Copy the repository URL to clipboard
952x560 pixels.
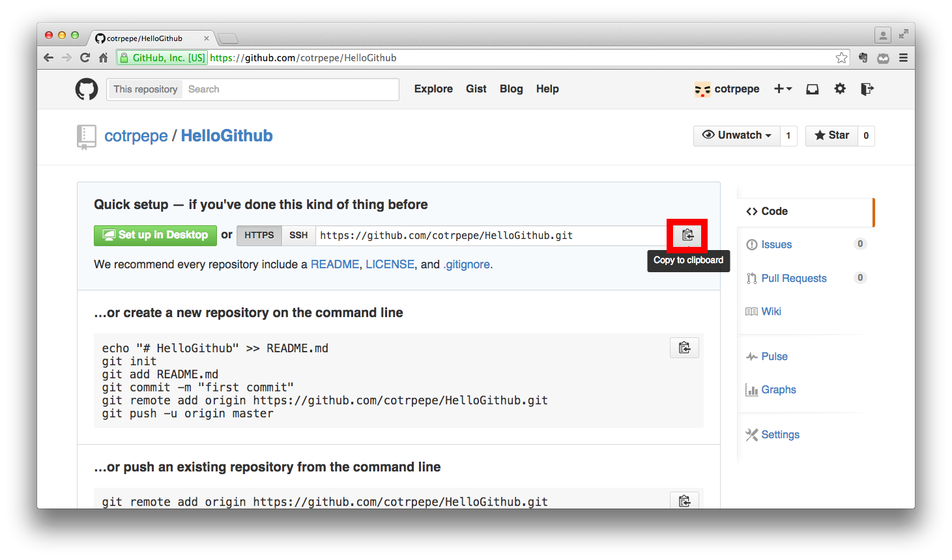[687, 235]
